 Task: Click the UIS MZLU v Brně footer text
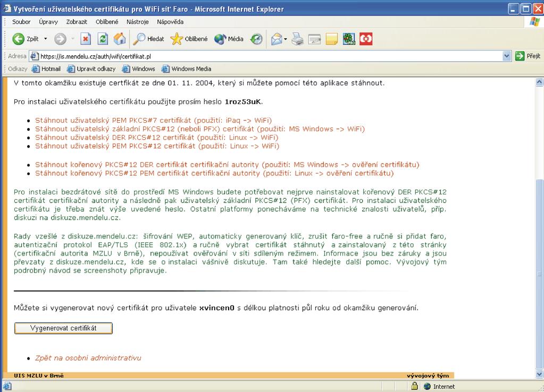pyautogui.click(x=39, y=376)
